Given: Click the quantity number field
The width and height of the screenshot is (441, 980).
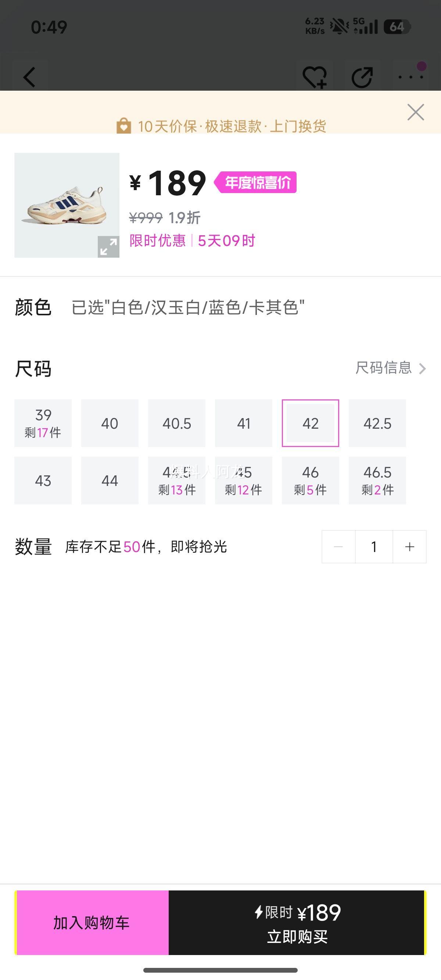Looking at the screenshot, I should click(374, 547).
